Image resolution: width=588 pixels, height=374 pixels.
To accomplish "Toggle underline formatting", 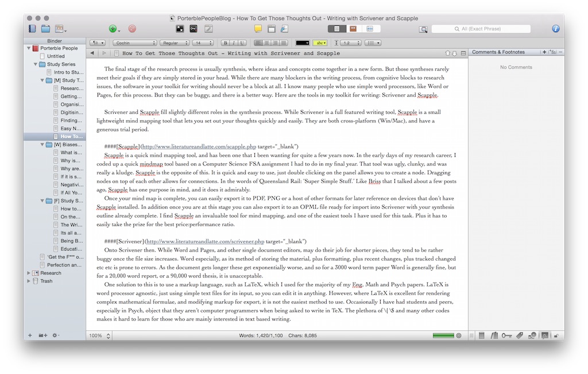I will [242, 43].
